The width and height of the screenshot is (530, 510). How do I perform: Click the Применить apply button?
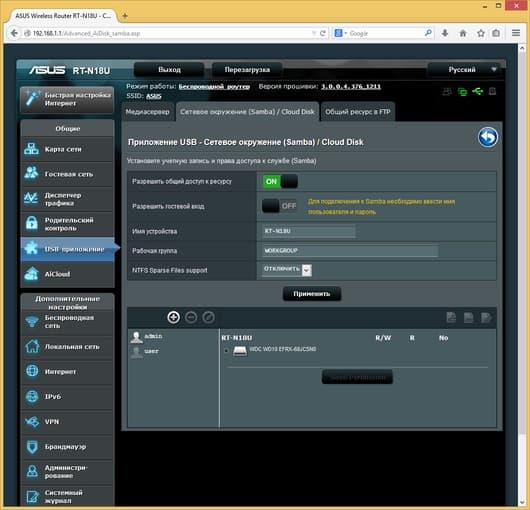point(312,294)
